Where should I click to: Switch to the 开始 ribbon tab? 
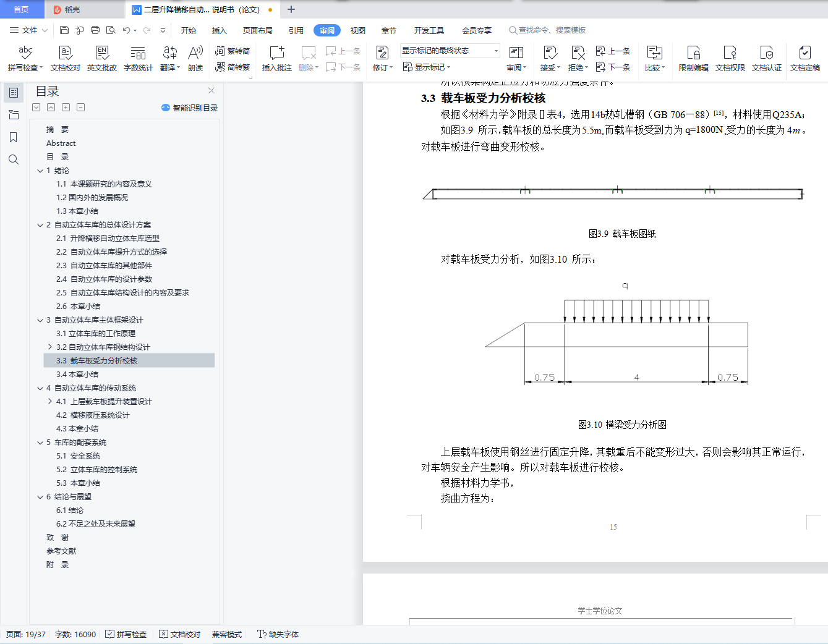pyautogui.click(x=189, y=30)
